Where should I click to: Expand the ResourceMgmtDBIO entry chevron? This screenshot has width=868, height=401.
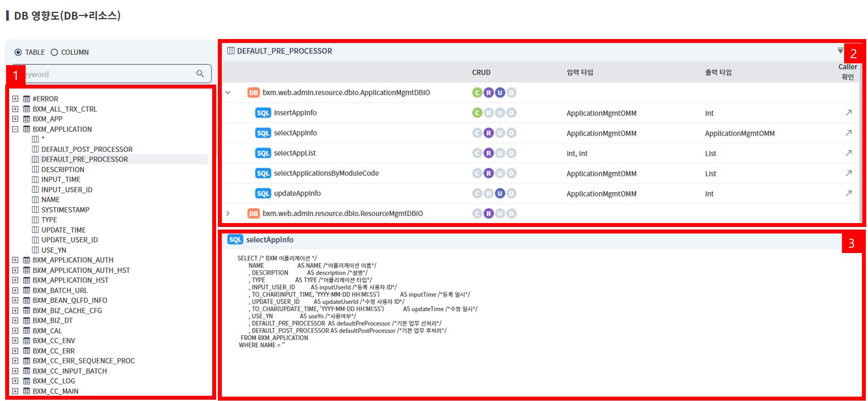[228, 213]
